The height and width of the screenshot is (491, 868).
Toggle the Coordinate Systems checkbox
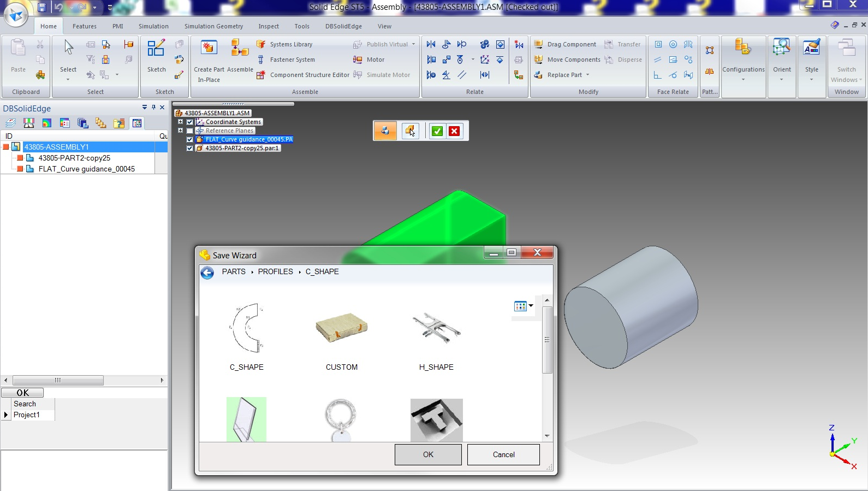pyautogui.click(x=189, y=122)
